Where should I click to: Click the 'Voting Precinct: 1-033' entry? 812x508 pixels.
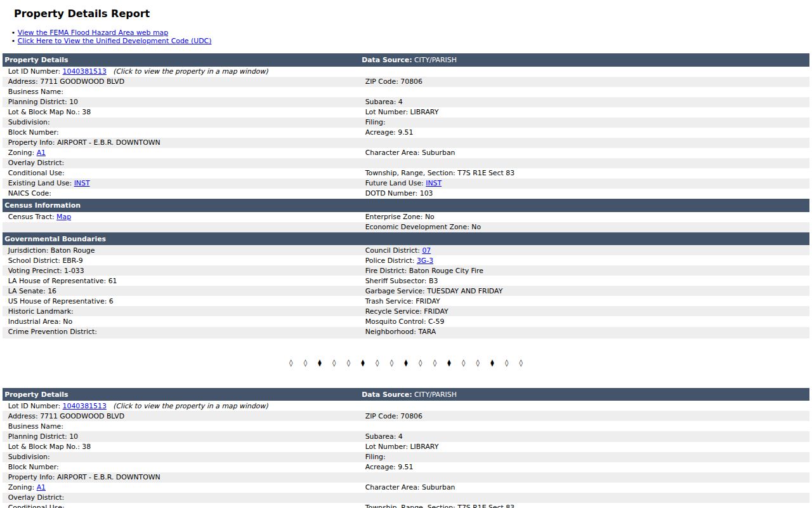point(46,271)
